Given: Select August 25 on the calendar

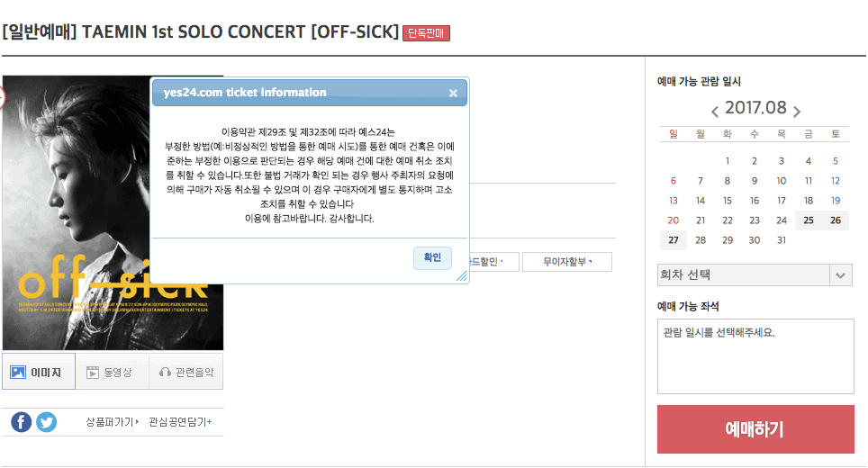Looking at the screenshot, I should pos(809,220).
